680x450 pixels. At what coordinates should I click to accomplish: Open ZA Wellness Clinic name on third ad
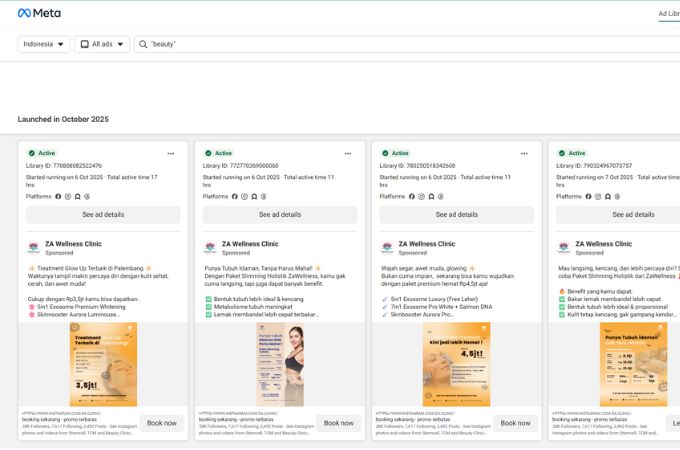click(x=426, y=243)
